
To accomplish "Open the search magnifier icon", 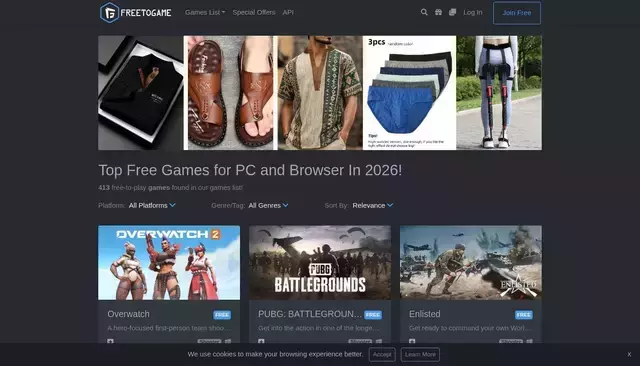I will [424, 12].
